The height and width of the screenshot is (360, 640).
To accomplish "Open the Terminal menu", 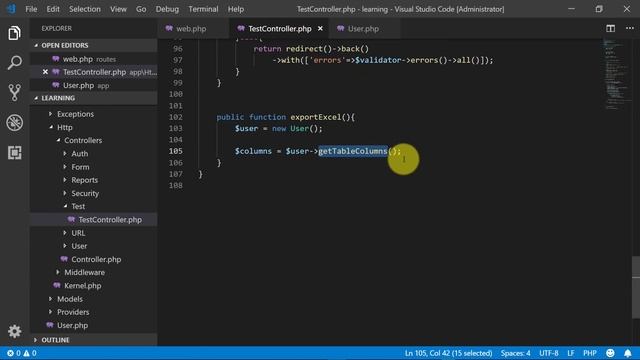I will coord(203,9).
